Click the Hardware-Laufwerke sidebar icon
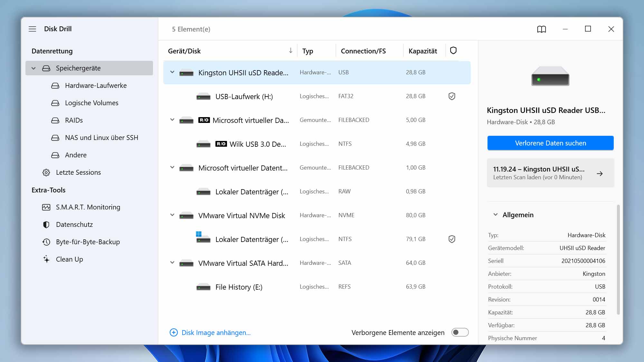Image resolution: width=644 pixels, height=362 pixels. [x=55, y=85]
